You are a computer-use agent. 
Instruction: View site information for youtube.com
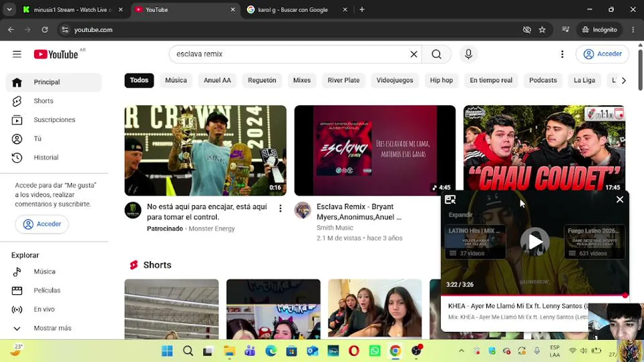(x=64, y=30)
